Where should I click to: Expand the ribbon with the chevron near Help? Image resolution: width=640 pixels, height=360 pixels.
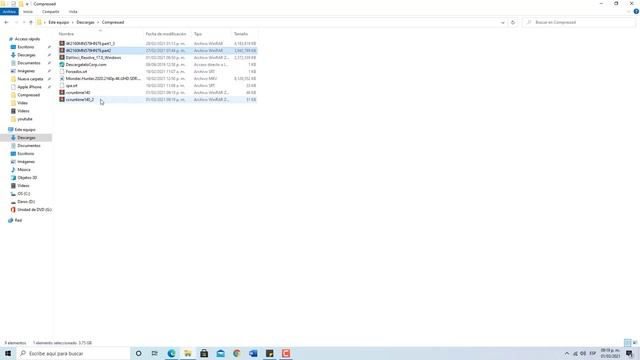(x=629, y=12)
